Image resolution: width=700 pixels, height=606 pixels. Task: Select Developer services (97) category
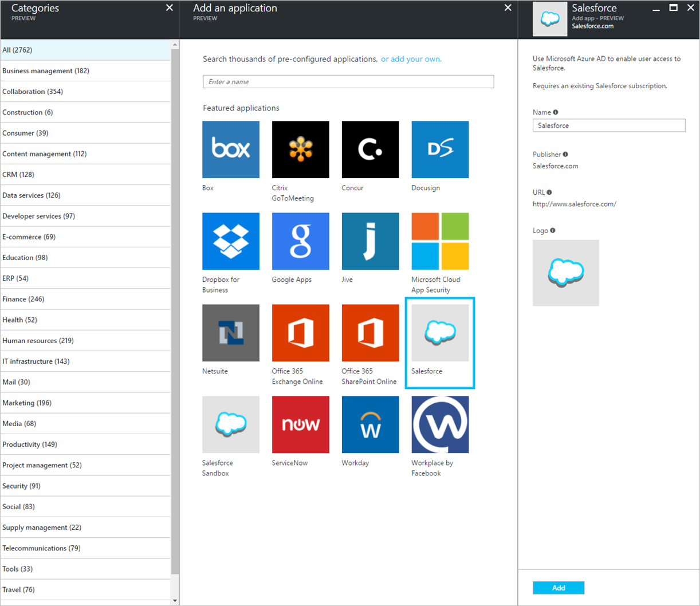point(85,216)
